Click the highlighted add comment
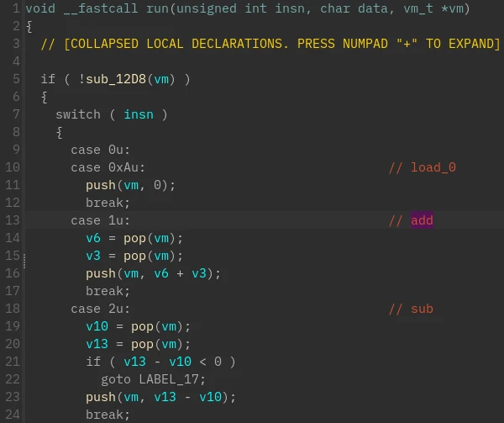This screenshot has width=504, height=423. [x=422, y=220]
